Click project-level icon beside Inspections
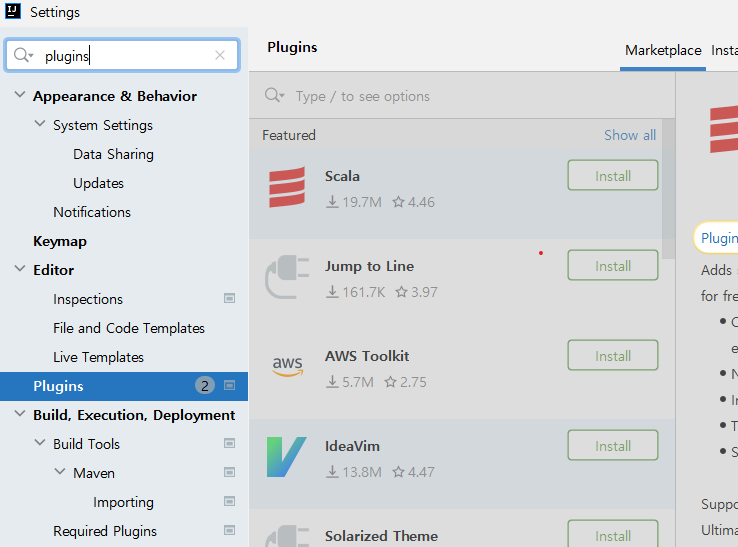Screen dimensions: 738x547 [x=229, y=298]
